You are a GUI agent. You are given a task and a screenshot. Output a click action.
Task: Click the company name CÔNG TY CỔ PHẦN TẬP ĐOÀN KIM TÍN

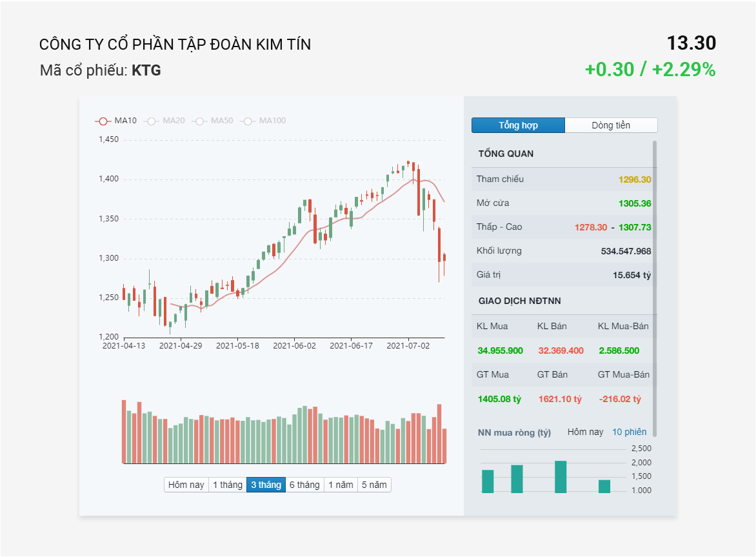point(175,45)
